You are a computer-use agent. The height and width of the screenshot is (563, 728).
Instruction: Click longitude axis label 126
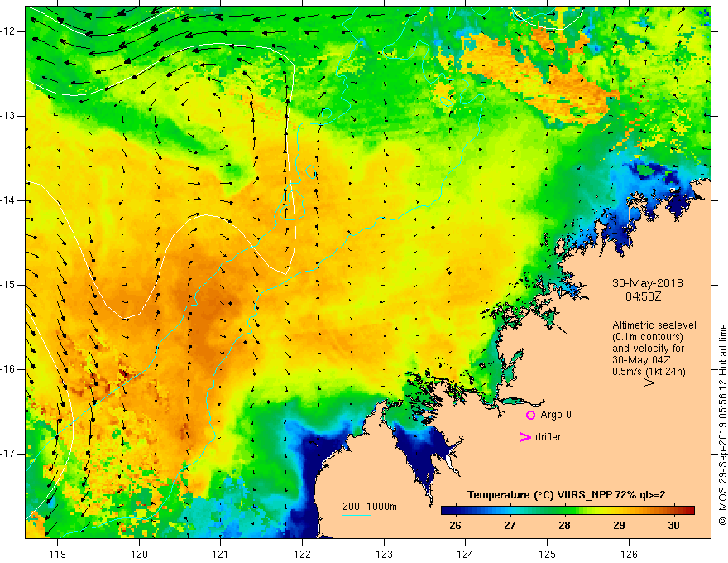[629, 554]
